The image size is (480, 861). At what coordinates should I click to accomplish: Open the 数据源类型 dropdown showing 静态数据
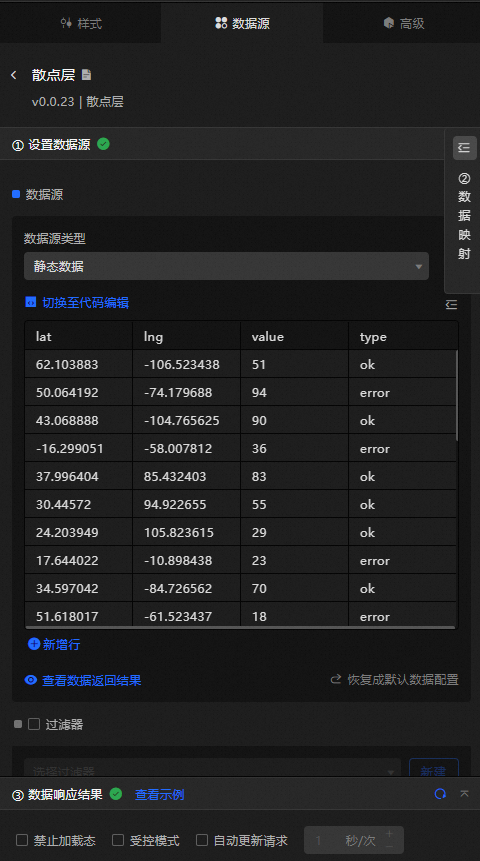coord(226,266)
